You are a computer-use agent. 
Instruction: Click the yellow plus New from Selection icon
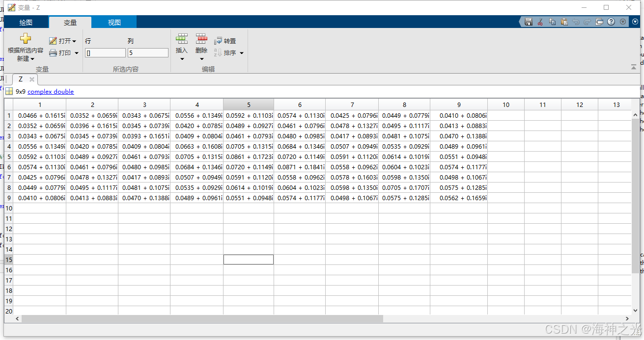point(26,39)
